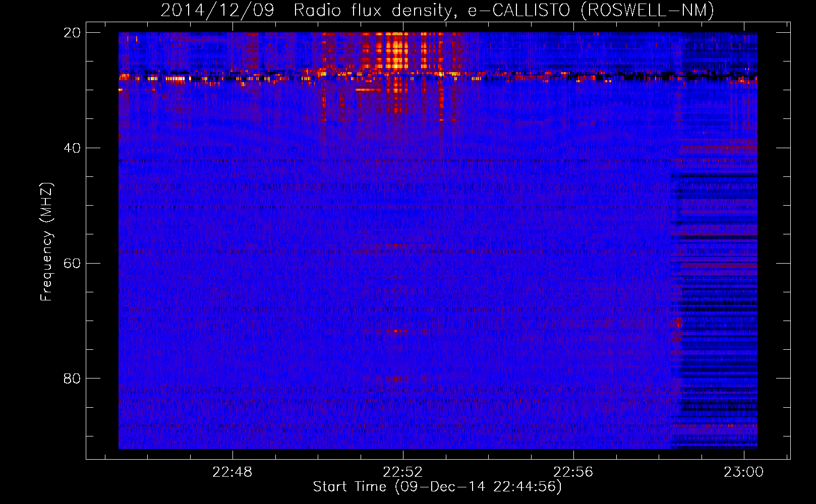Click the 22:56 time tick label
Screen dimensions: 816x504
[573, 472]
